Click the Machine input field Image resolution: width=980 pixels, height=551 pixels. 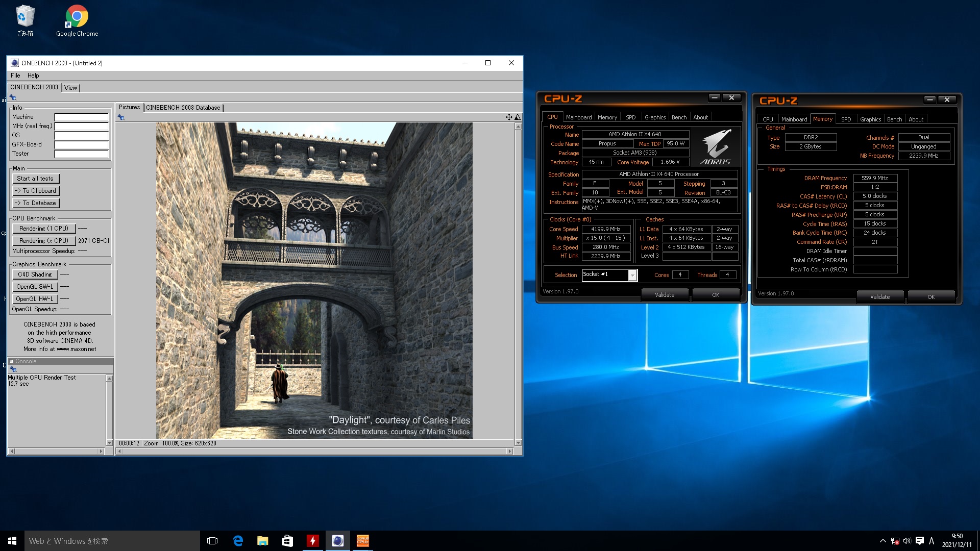click(82, 117)
